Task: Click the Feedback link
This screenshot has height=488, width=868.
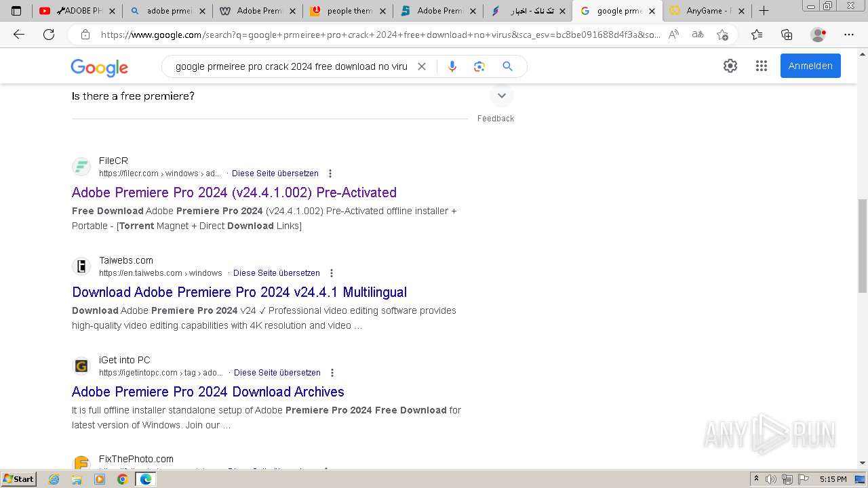Action: click(496, 119)
